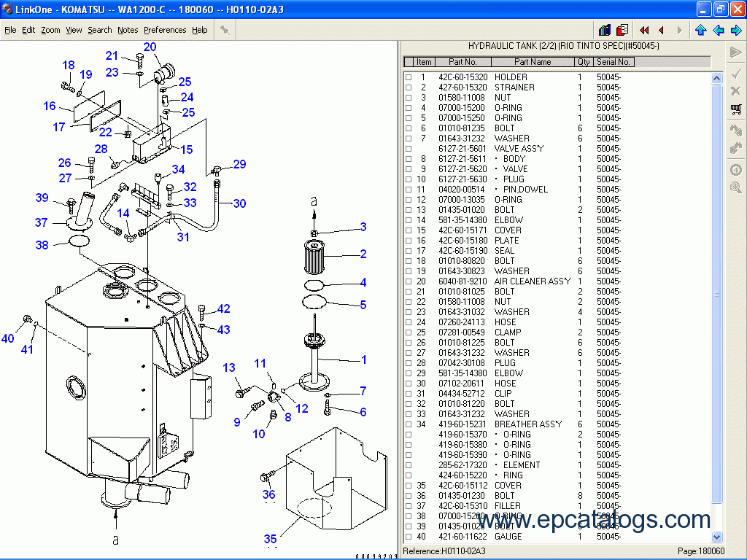
Task: Click the parts list scroll up arrow
Action: [x=716, y=77]
